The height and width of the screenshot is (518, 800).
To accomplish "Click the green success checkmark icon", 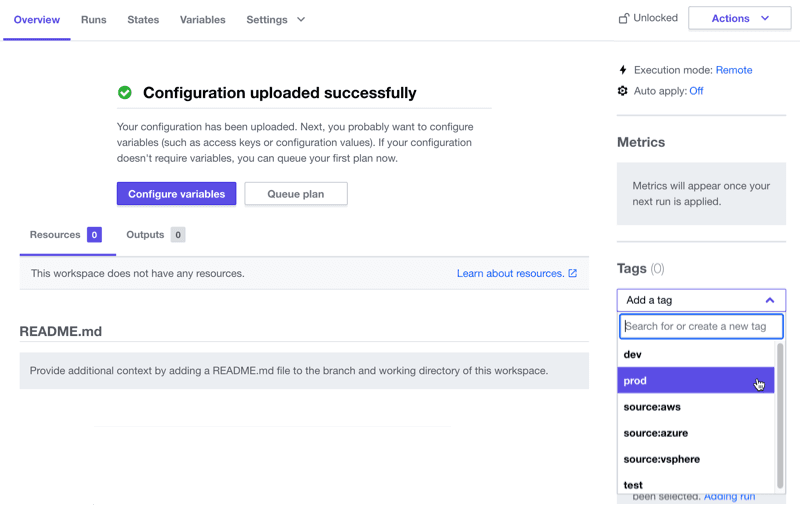I will [x=125, y=93].
